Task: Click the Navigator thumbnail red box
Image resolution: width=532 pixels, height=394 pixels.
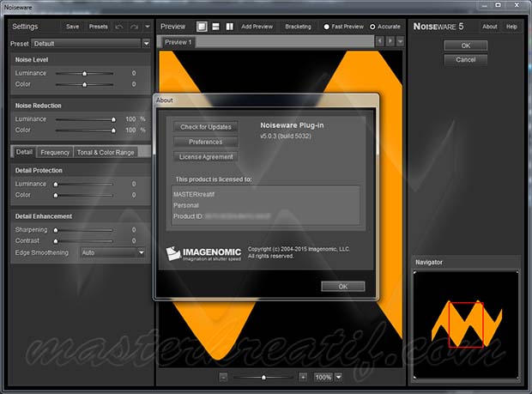Action: 466,324
